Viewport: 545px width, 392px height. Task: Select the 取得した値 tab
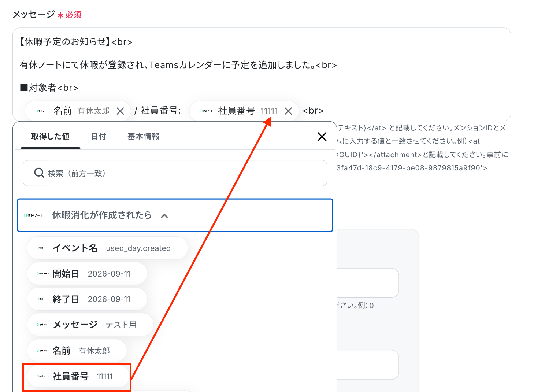click(51, 136)
